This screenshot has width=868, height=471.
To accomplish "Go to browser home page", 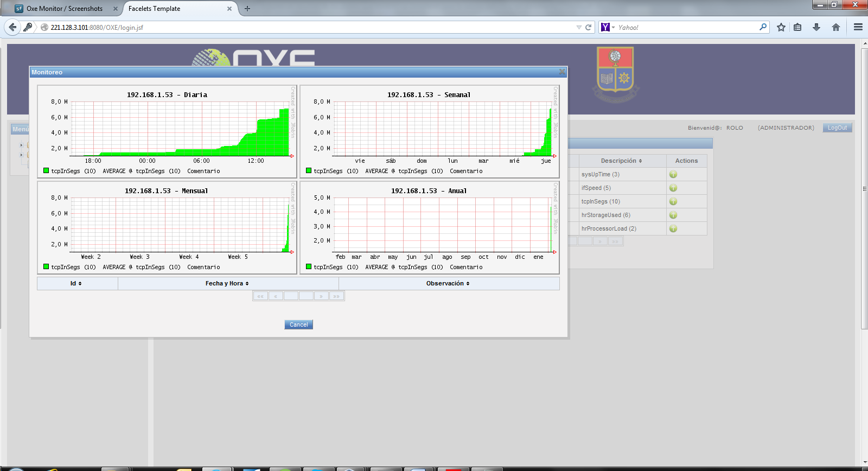I will point(836,27).
